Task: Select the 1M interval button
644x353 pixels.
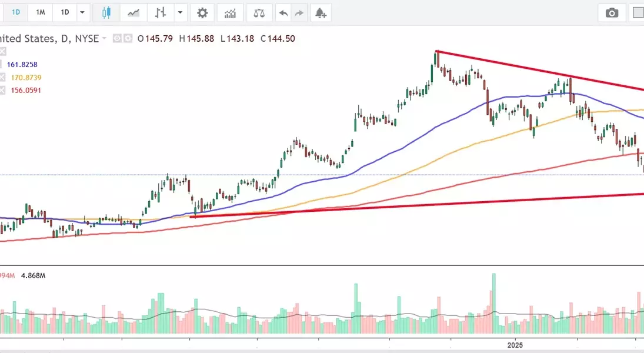Action: click(40, 12)
